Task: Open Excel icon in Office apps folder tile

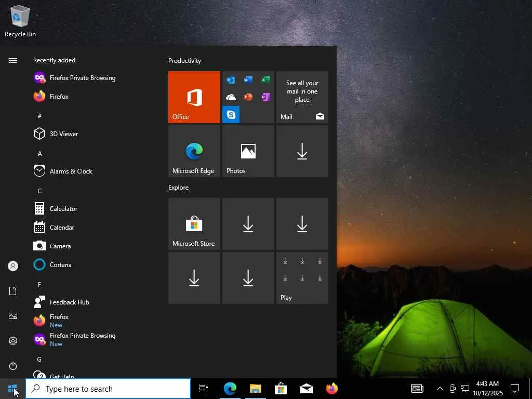Action: (x=265, y=80)
